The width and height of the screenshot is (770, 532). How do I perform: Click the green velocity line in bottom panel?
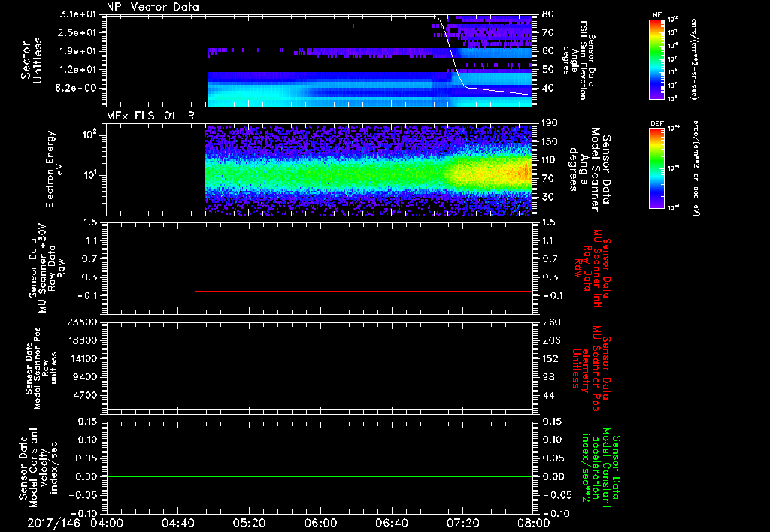point(319,476)
